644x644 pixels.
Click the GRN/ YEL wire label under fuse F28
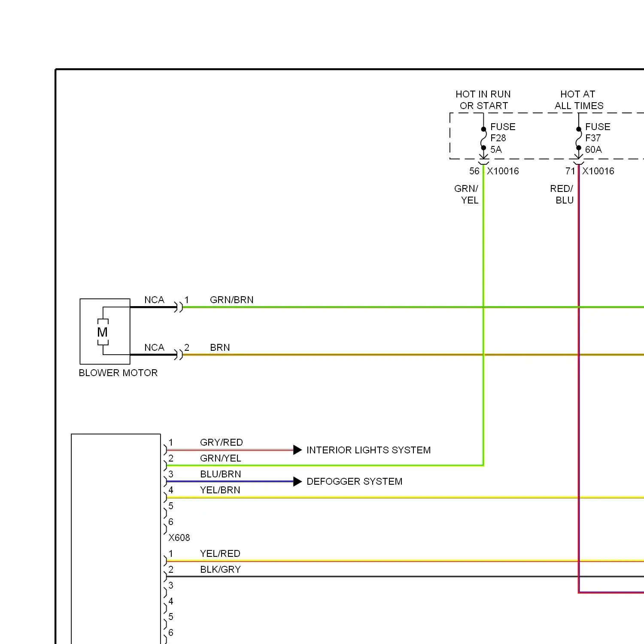[x=467, y=194]
